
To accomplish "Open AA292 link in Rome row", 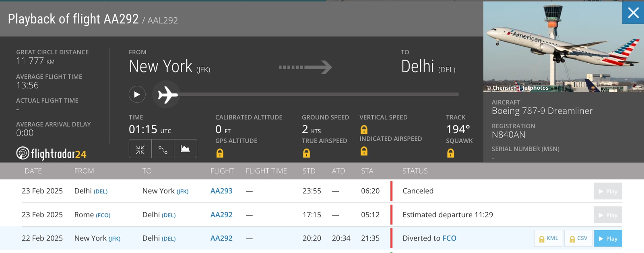I will click(x=221, y=215).
